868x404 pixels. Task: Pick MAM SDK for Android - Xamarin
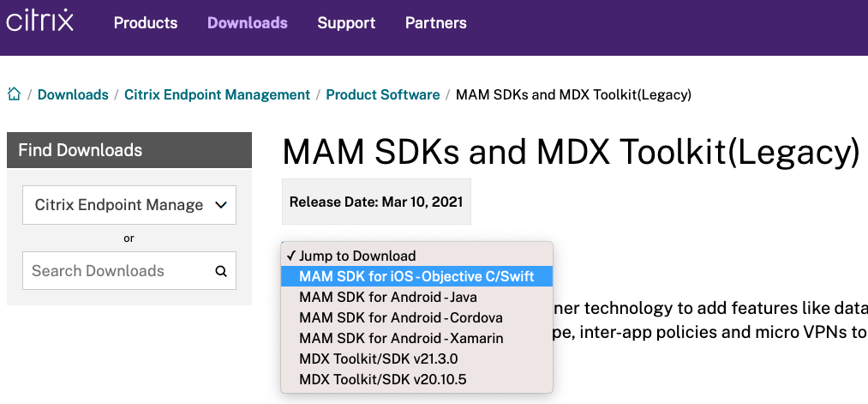point(401,338)
